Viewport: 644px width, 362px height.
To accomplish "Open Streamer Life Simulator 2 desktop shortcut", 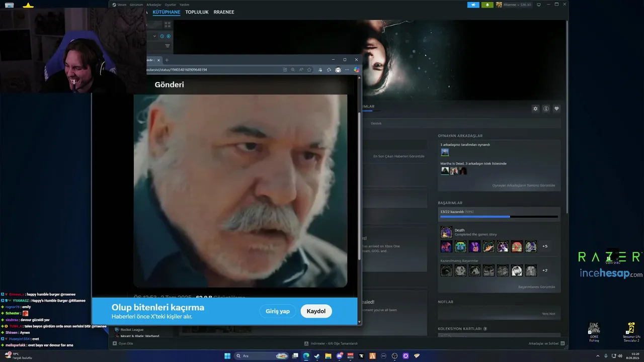I will click(x=630, y=332).
